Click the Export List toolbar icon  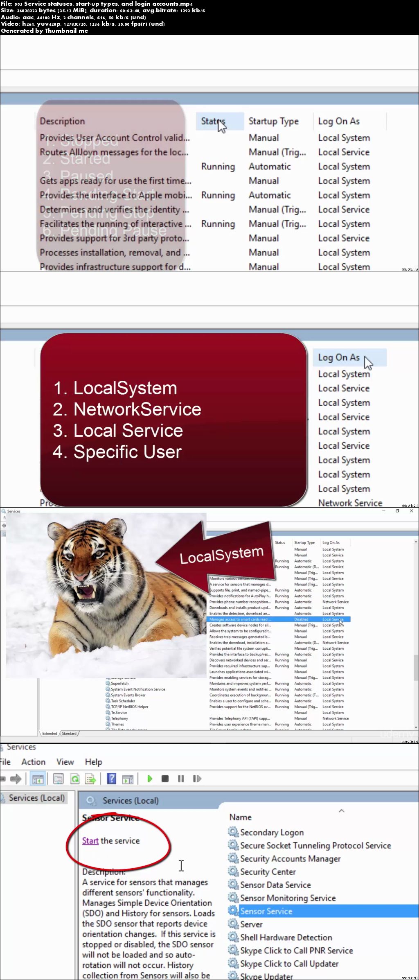(x=90, y=779)
